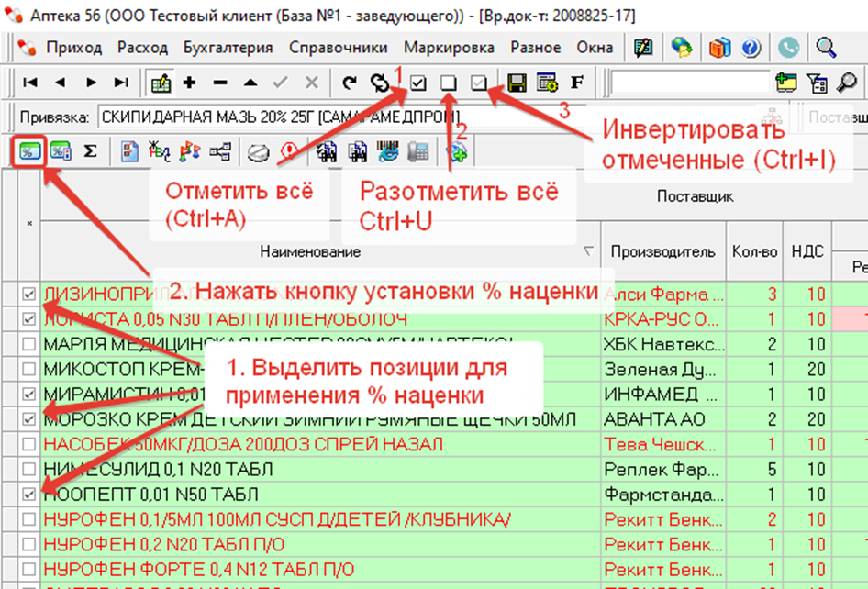
Task: Check the НУРОФЕН 0,1/5МЛ row checkbox
Action: point(28,519)
